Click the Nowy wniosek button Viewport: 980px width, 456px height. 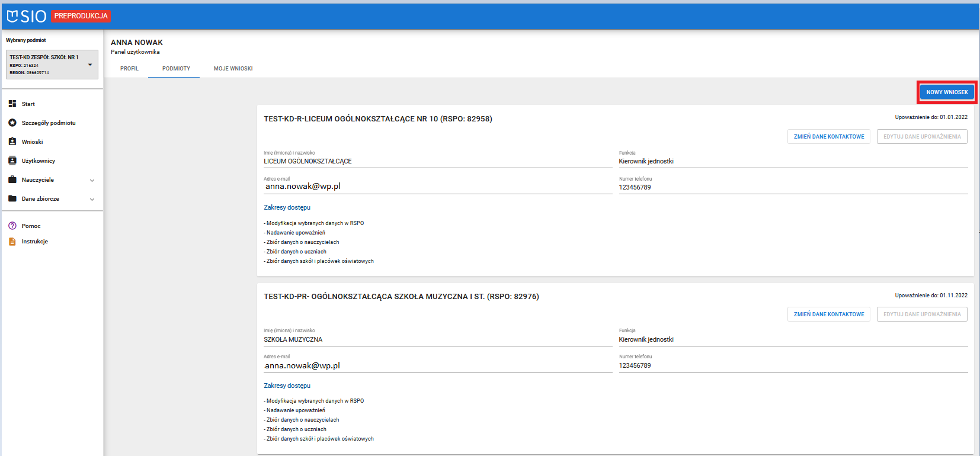[x=947, y=92]
